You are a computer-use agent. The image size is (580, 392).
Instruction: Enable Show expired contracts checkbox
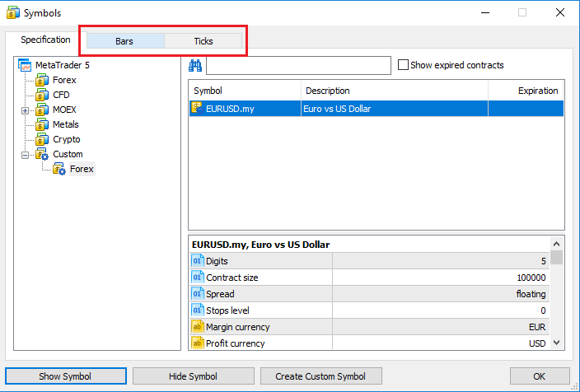point(403,65)
